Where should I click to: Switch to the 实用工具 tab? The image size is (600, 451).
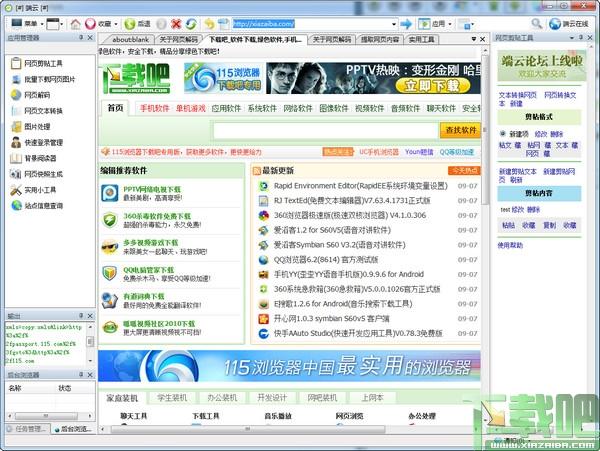(421, 39)
